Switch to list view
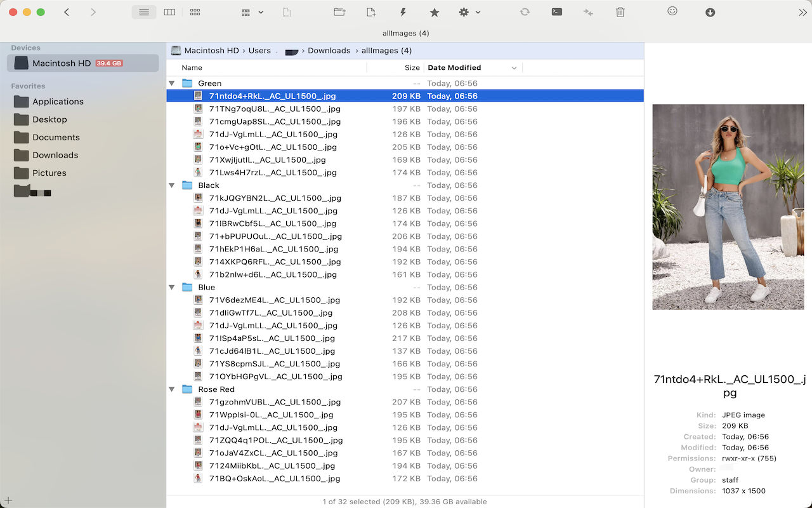Image resolution: width=812 pixels, height=508 pixels. click(x=143, y=11)
